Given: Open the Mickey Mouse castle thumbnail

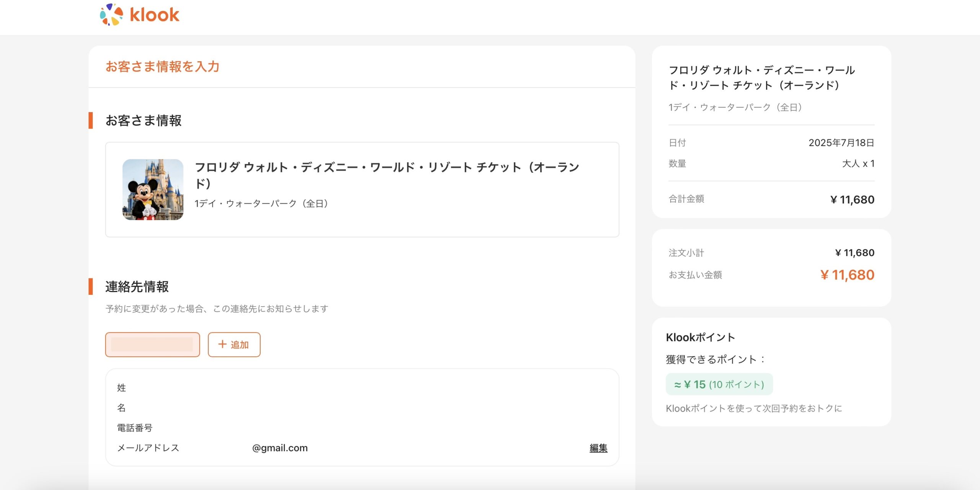Looking at the screenshot, I should coord(153,189).
